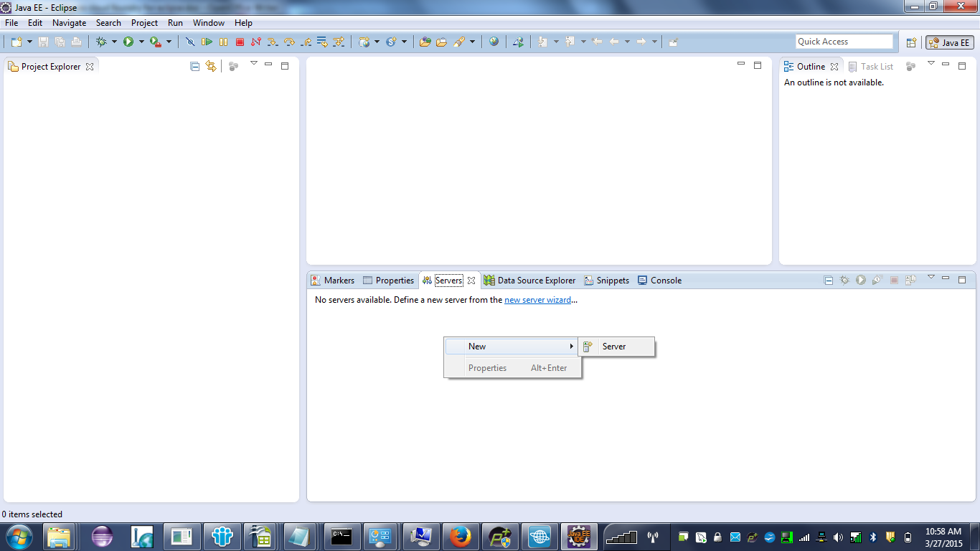Open the Back navigation history dropdown
This screenshot has width=980, height=551.
[628, 41]
